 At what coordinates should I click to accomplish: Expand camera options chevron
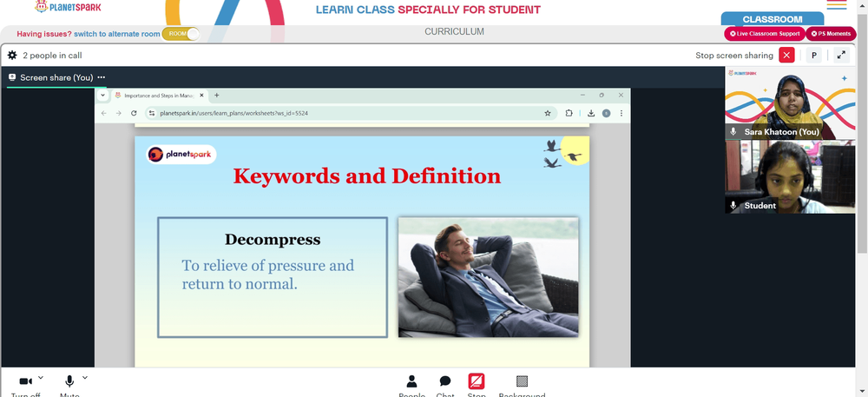41,378
